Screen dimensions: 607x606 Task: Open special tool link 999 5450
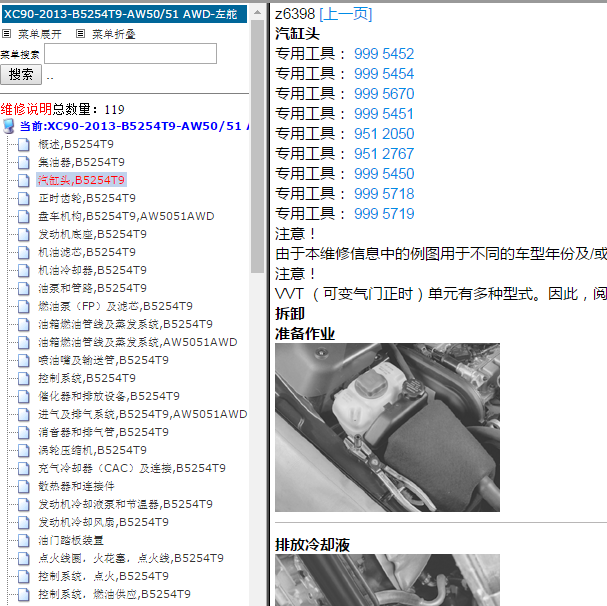coord(384,174)
